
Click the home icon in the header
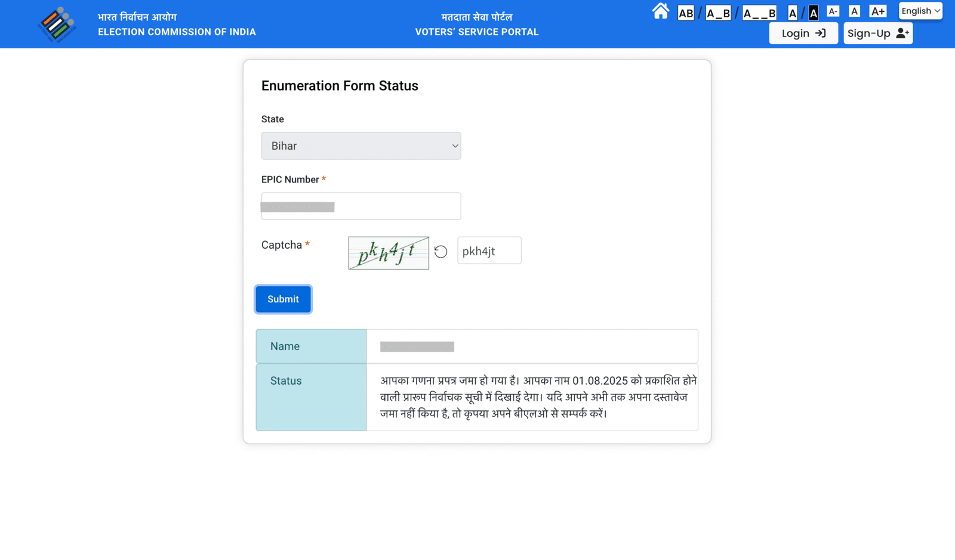pyautogui.click(x=661, y=11)
